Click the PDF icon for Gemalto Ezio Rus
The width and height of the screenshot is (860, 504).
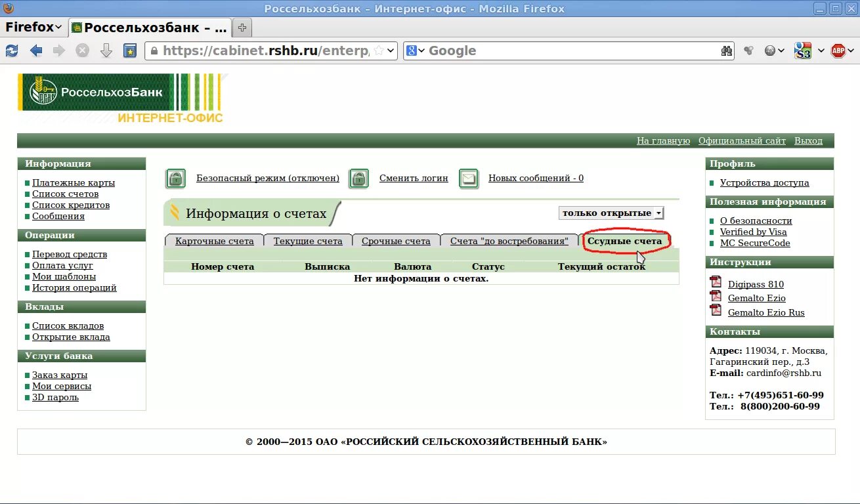[x=716, y=310]
